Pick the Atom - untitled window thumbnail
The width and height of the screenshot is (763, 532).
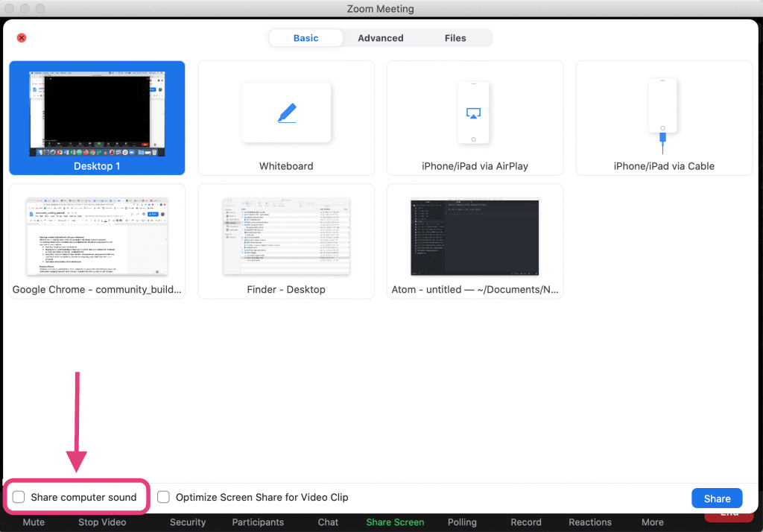[x=475, y=237]
